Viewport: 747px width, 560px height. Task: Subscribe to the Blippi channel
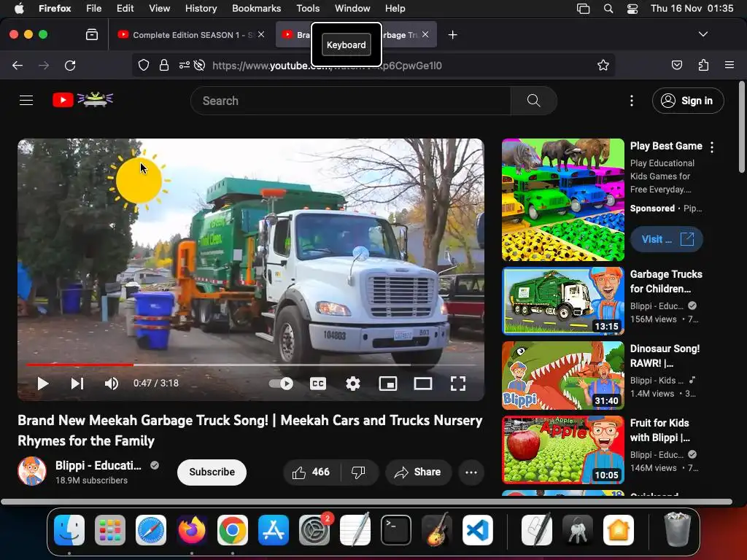[212, 472]
